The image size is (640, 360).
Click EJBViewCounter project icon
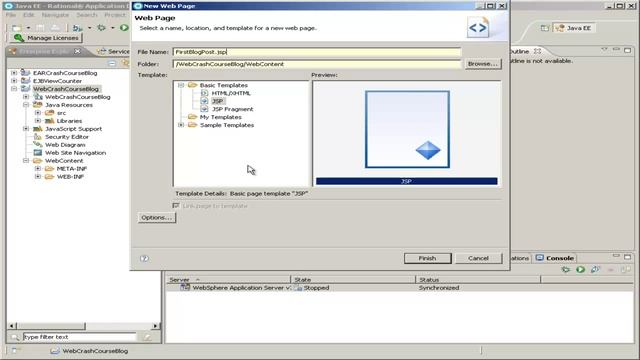pos(26,81)
